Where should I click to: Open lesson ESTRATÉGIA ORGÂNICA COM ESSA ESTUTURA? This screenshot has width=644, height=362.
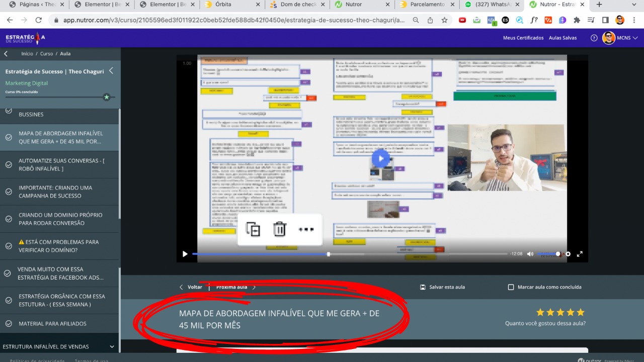[x=60, y=300]
